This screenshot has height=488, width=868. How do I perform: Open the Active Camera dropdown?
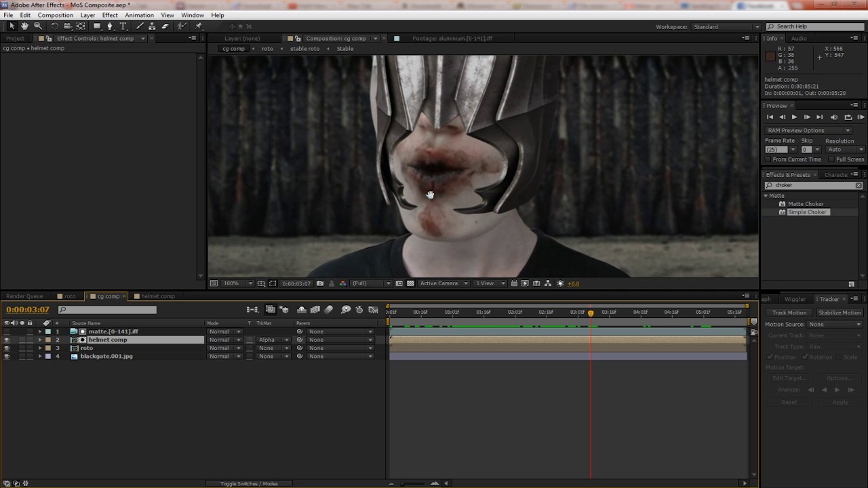(443, 283)
